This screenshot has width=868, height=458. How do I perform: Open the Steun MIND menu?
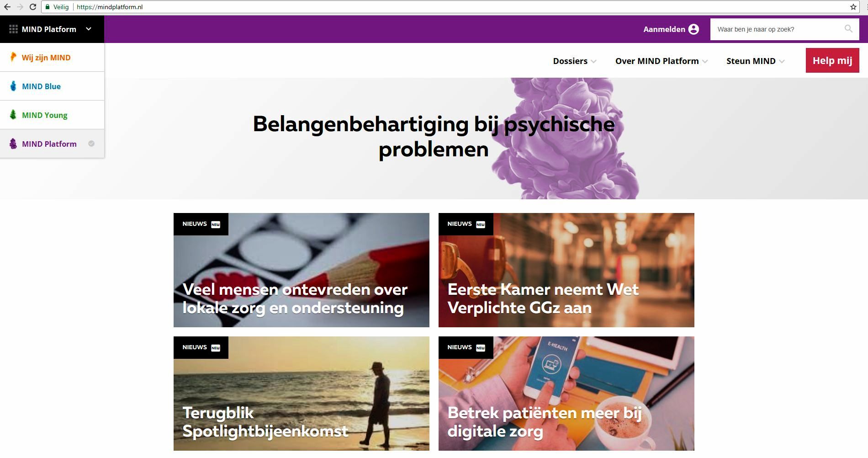tap(756, 61)
